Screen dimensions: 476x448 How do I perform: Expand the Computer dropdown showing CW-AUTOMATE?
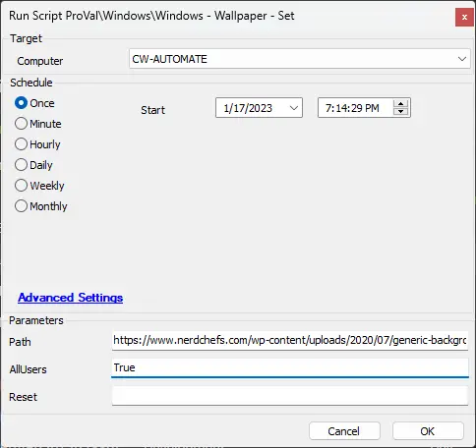462,59
